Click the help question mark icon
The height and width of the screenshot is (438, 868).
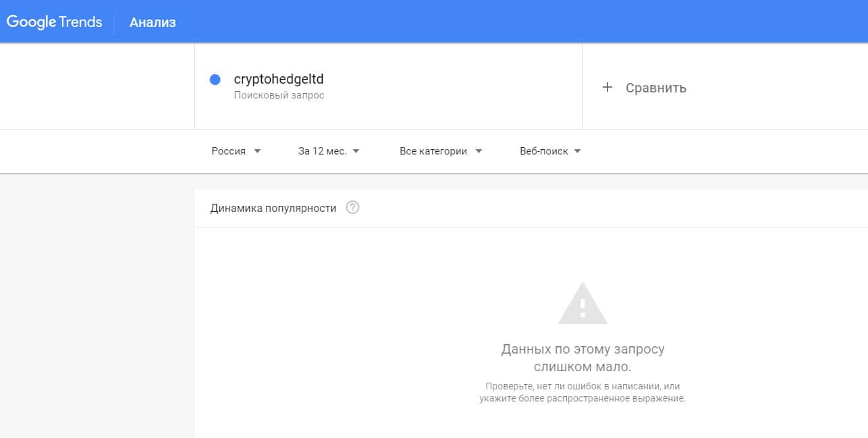click(x=352, y=208)
